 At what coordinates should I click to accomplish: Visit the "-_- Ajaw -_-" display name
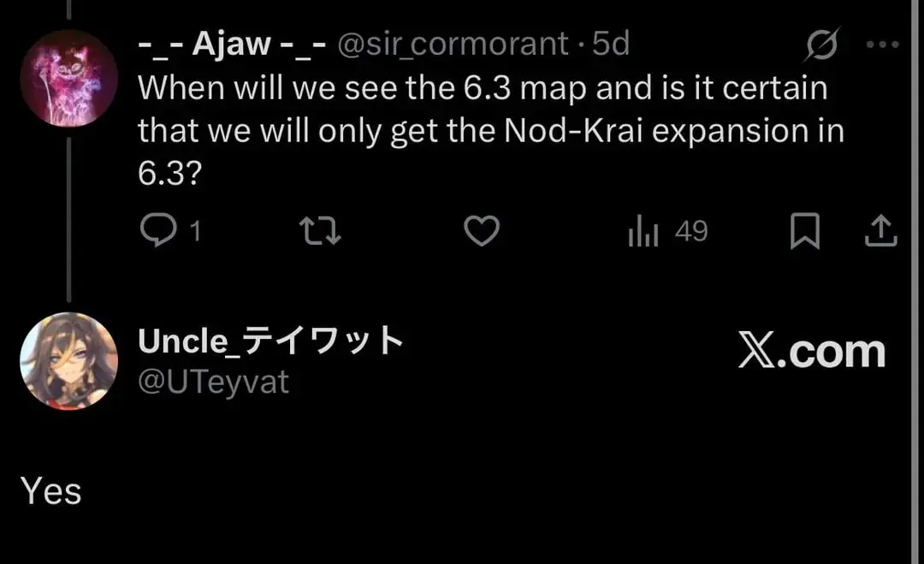pos(232,45)
